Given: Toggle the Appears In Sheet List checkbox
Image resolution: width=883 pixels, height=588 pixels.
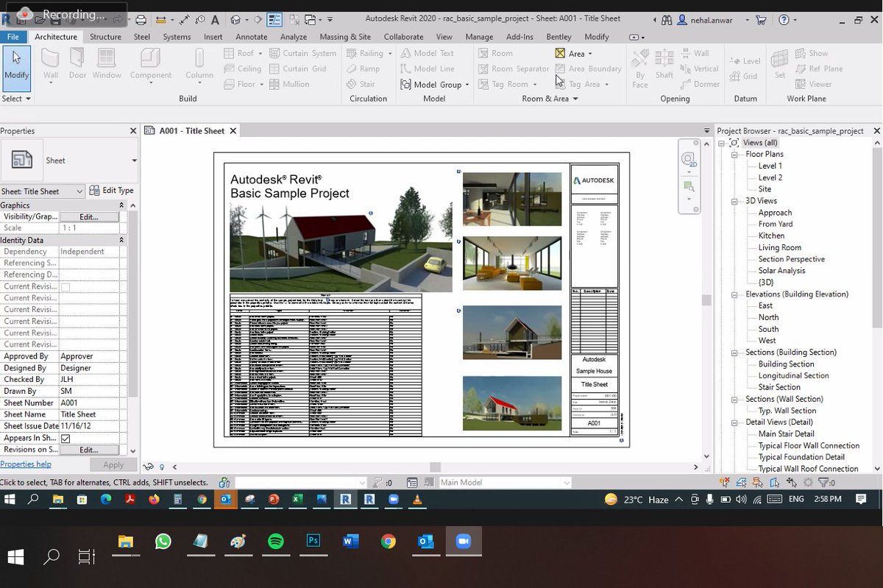Looking at the screenshot, I should click(x=65, y=438).
